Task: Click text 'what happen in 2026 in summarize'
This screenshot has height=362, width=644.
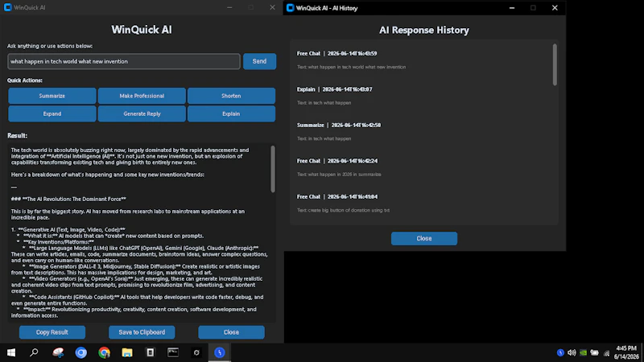Action: point(345,175)
